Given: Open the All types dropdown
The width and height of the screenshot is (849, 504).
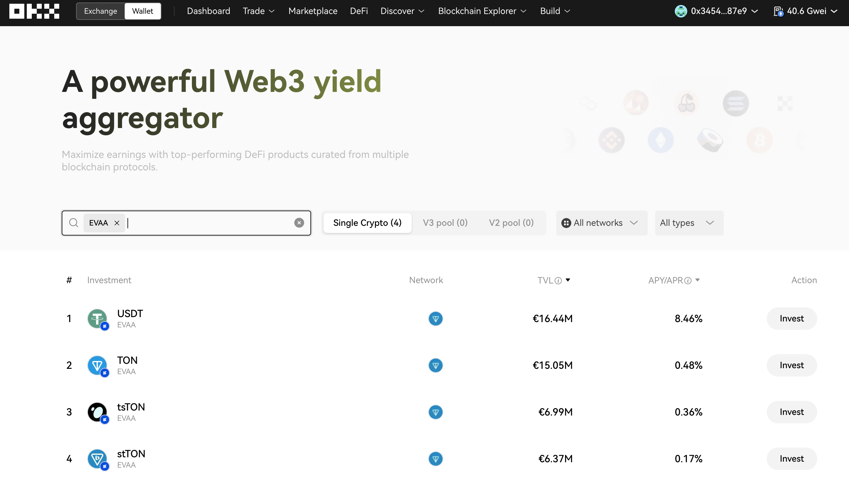Looking at the screenshot, I should click(x=689, y=223).
